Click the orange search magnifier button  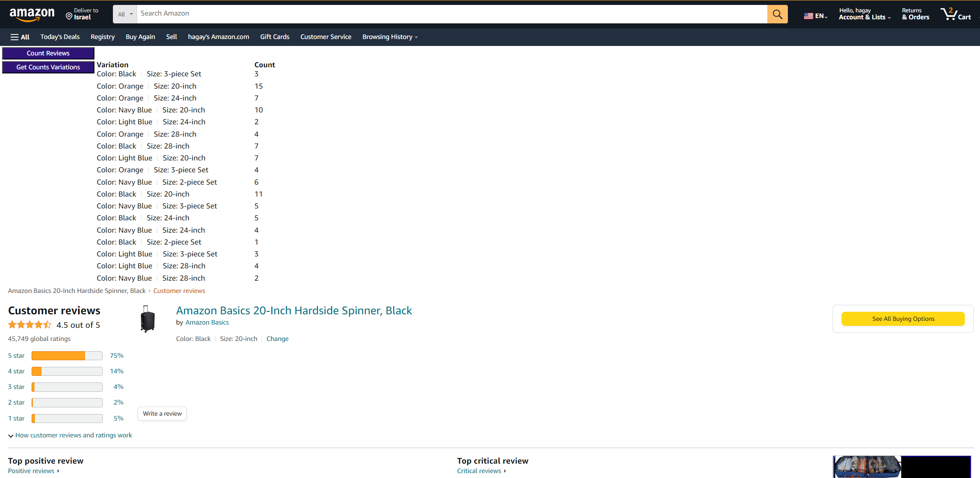pos(777,14)
